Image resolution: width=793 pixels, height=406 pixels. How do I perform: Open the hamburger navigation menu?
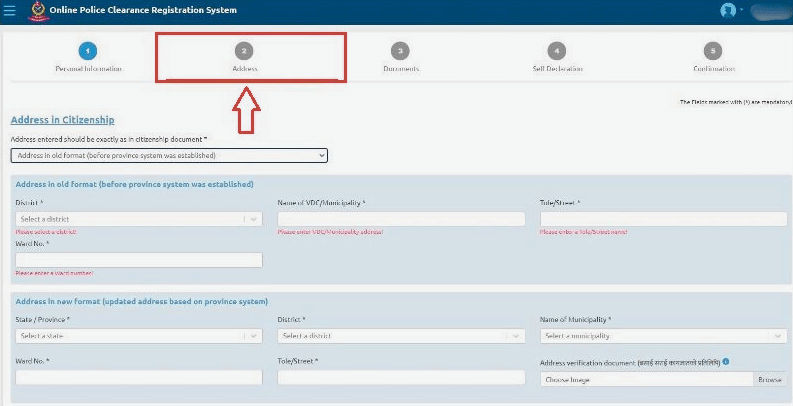9,10
